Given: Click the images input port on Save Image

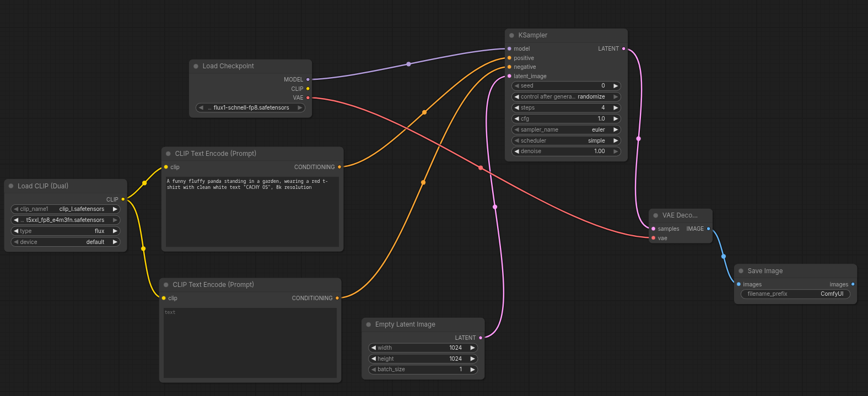Looking at the screenshot, I should [738, 284].
